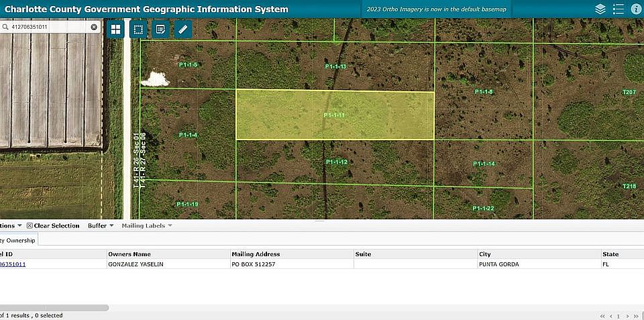The image size is (644, 320).
Task: Open the layer list stack icon
Action: 600,9
